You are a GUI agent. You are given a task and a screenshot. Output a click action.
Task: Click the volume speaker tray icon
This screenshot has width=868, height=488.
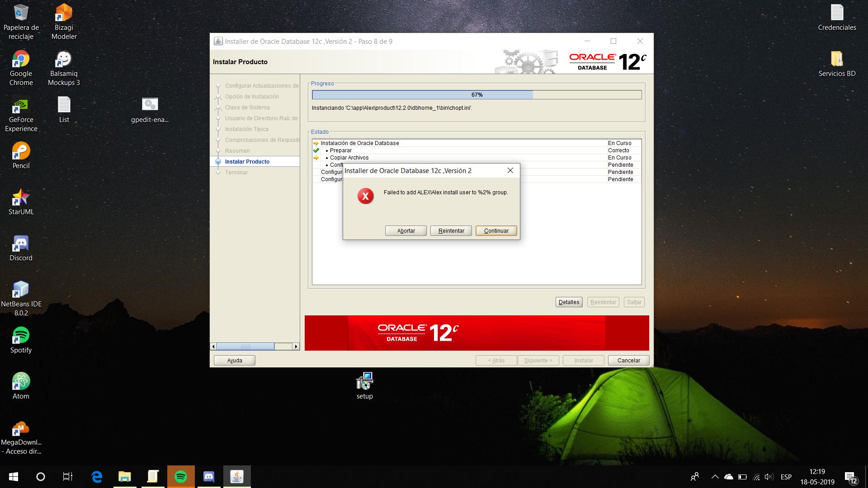769,477
